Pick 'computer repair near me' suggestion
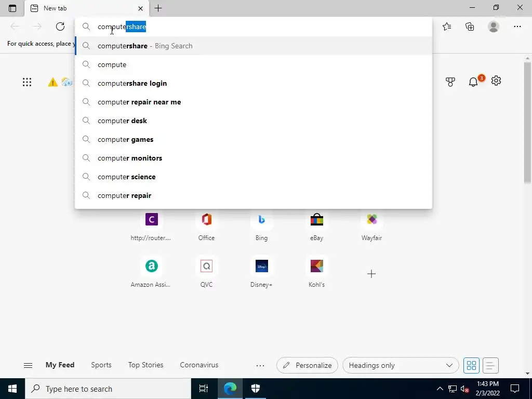Image resolution: width=532 pixels, height=399 pixels. pyautogui.click(x=254, y=102)
